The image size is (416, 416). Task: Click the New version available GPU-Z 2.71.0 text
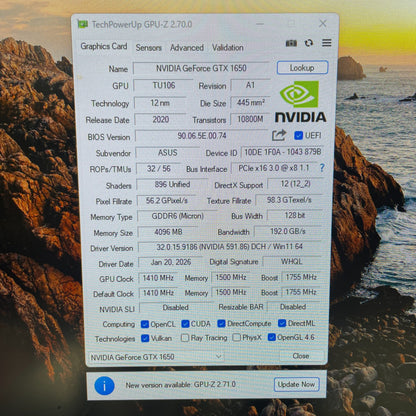(180, 385)
